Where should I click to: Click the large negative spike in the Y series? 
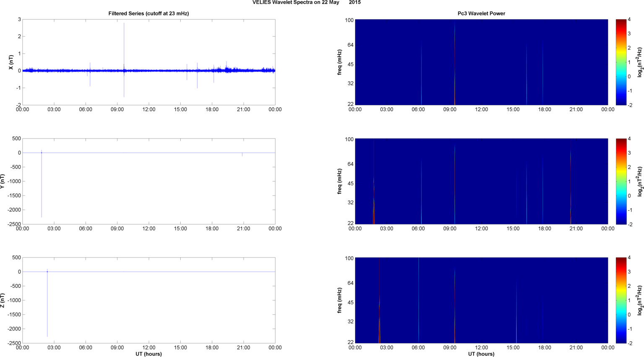42,185
